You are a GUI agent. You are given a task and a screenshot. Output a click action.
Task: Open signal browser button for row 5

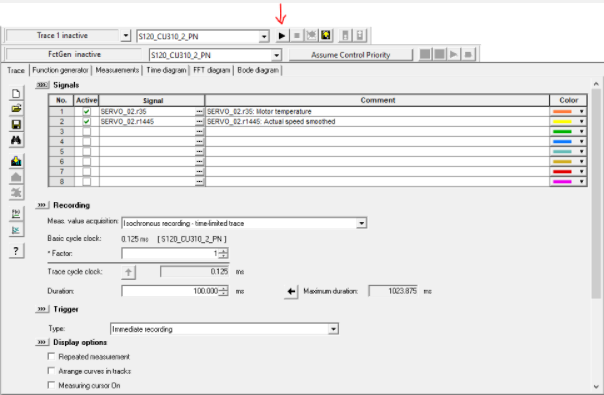[199, 151]
